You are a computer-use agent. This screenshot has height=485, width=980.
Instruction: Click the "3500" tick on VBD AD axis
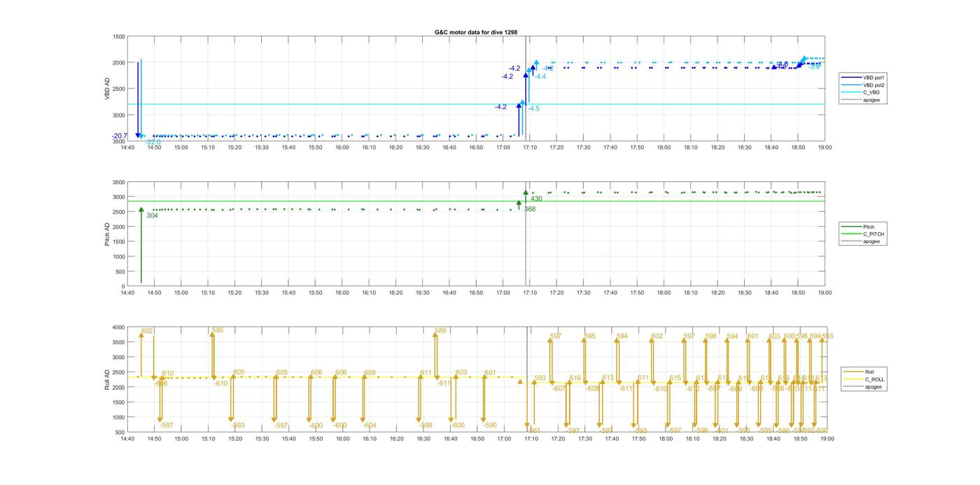click(x=119, y=141)
